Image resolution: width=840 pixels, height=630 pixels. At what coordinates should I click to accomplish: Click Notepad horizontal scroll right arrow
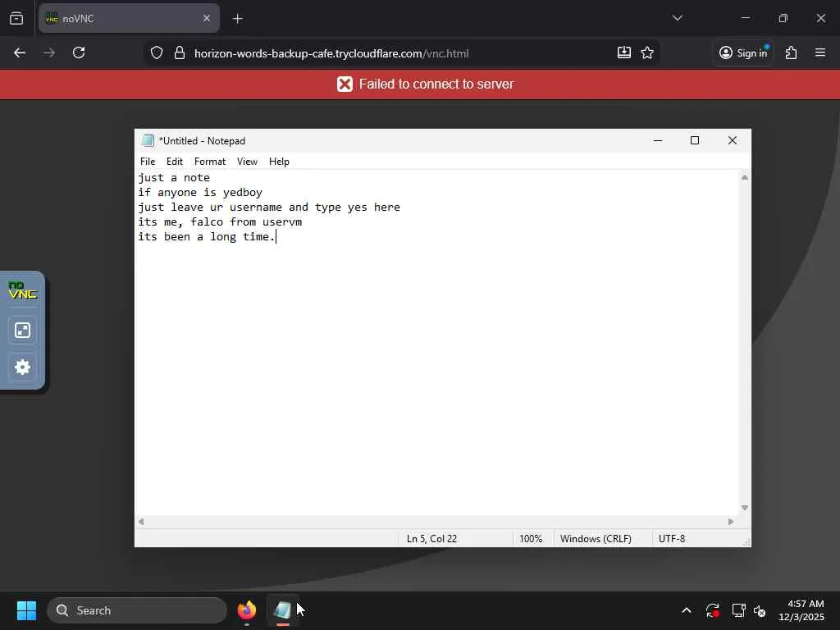click(731, 522)
